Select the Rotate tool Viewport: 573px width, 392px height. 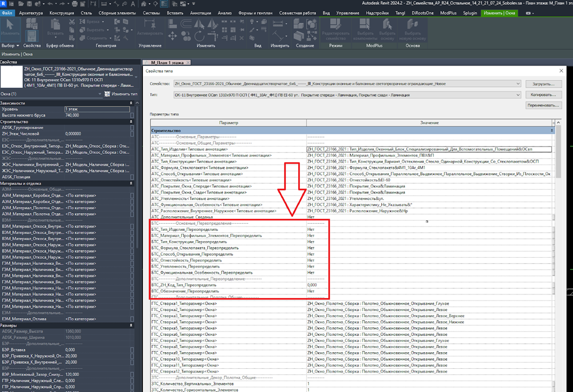[199, 36]
